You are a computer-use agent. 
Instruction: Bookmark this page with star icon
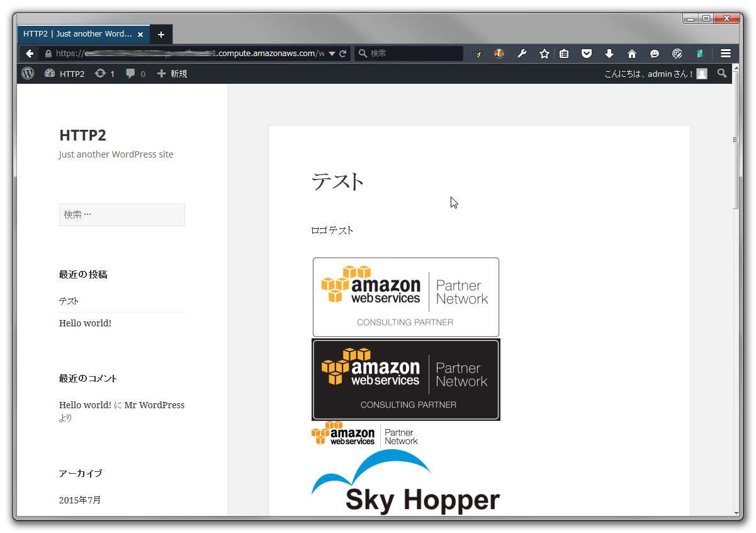click(544, 54)
